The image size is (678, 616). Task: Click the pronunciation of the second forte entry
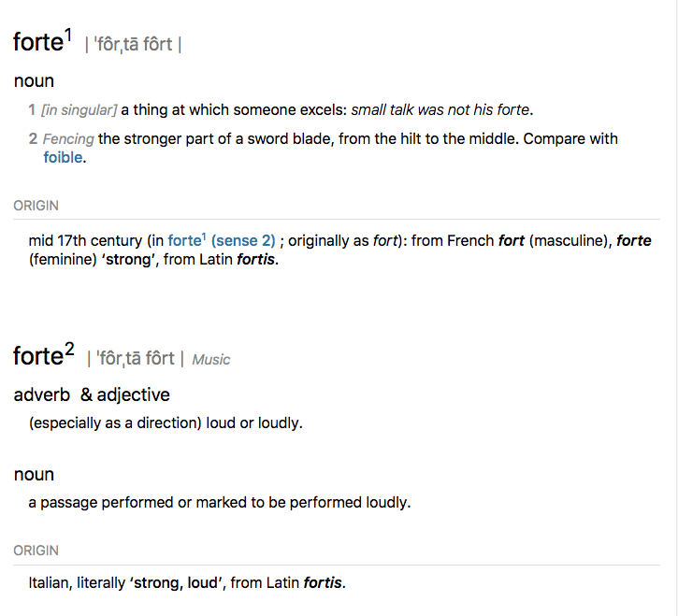(135, 359)
